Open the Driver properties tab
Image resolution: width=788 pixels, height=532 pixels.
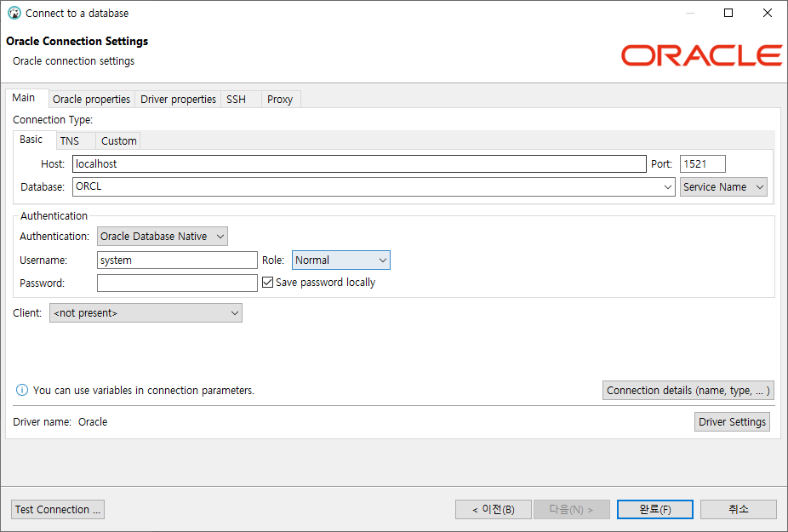[x=178, y=100]
